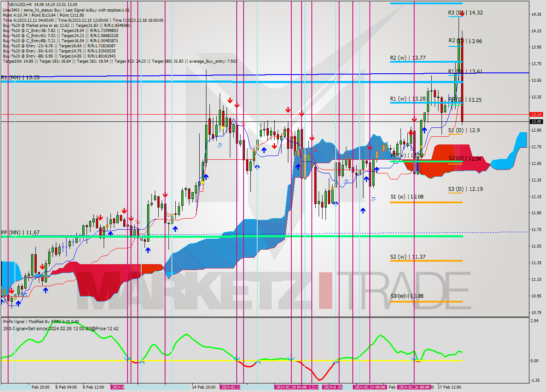
Task: Click the 'S3 (w) | 10.88' pivot label
Action: coord(408,296)
